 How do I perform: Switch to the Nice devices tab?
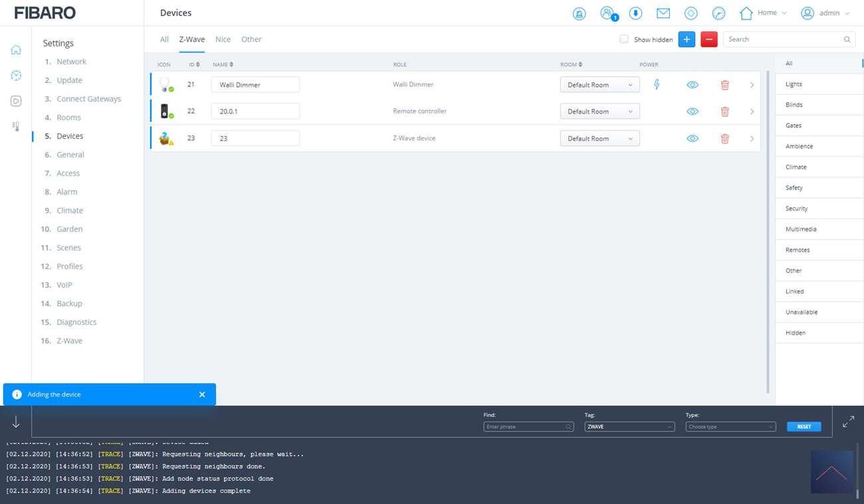click(x=223, y=39)
